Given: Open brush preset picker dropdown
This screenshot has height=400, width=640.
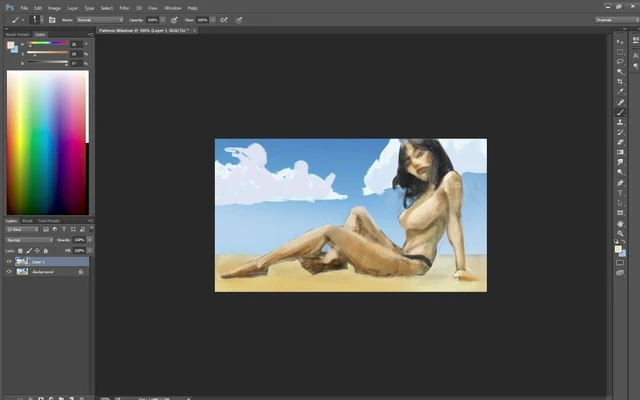Looking at the screenshot, I should click(42, 20).
